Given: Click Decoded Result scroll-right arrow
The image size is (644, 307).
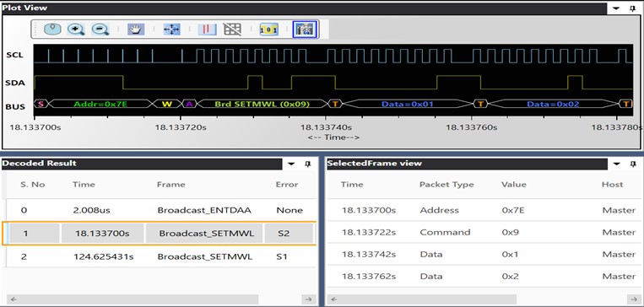Looking at the screenshot, I should 308,299.
